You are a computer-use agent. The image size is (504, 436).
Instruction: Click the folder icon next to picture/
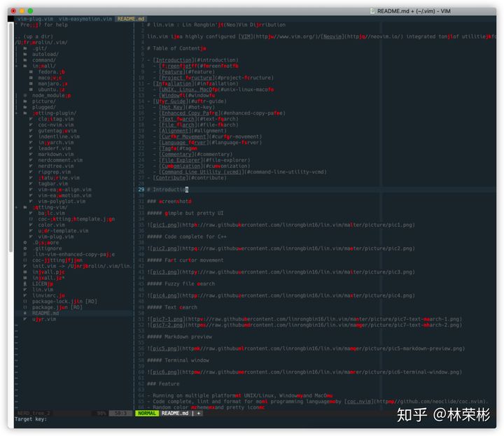coord(25,101)
